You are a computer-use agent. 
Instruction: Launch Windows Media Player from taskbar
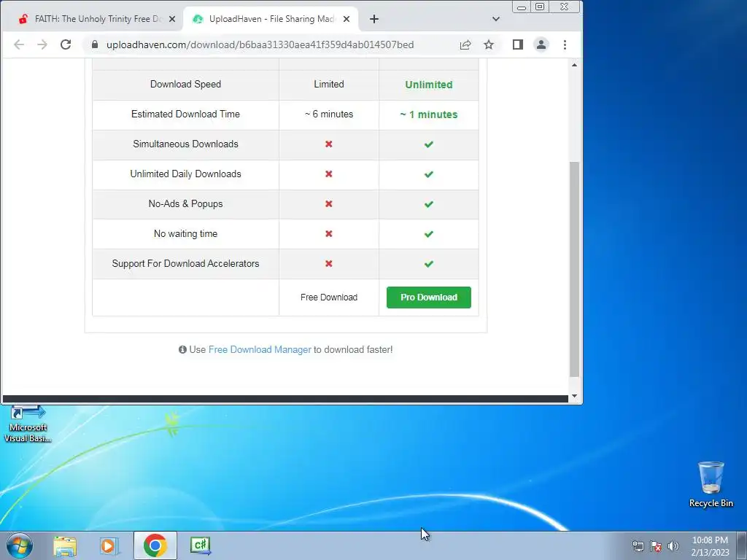109,545
